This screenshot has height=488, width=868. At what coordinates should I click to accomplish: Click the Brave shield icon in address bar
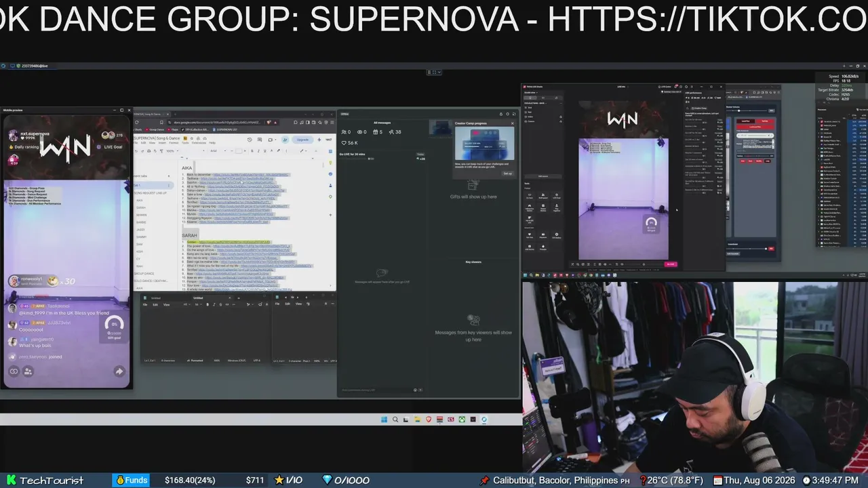pyautogui.click(x=269, y=123)
